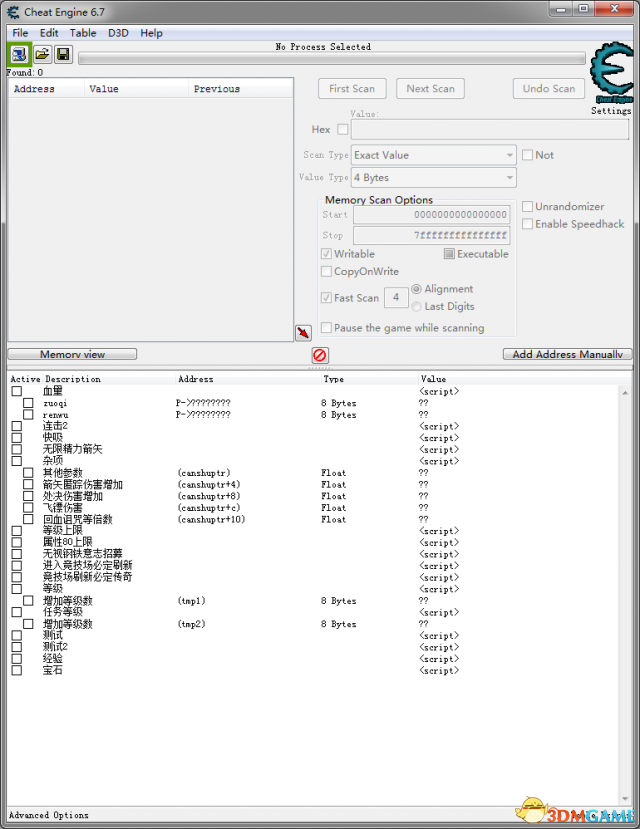Select the 回血诅咒等倍数 row
The height and width of the screenshot is (829, 640).
(x=314, y=519)
